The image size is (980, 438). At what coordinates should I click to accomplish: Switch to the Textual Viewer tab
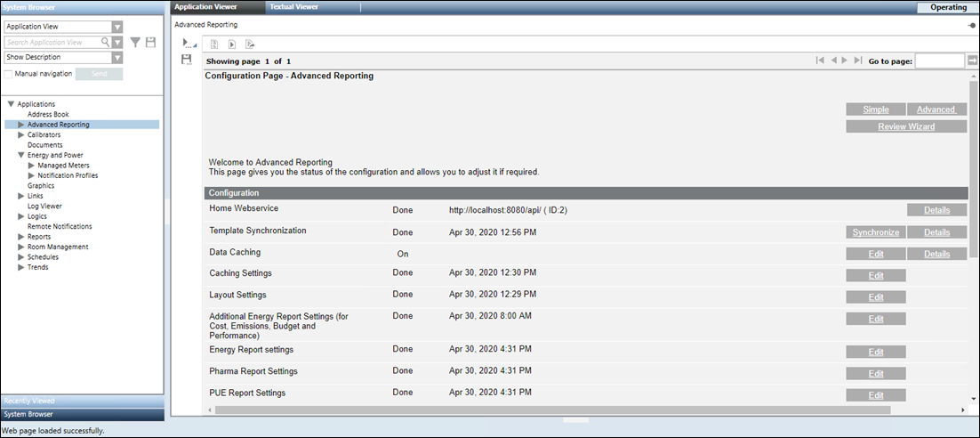[x=293, y=7]
